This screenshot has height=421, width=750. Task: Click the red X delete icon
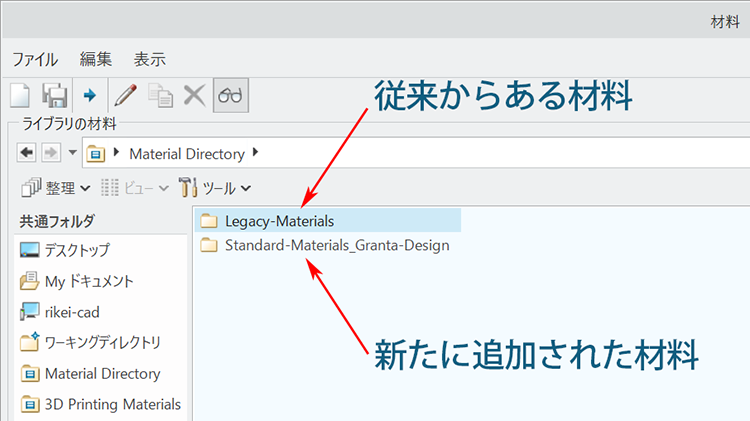click(x=195, y=96)
